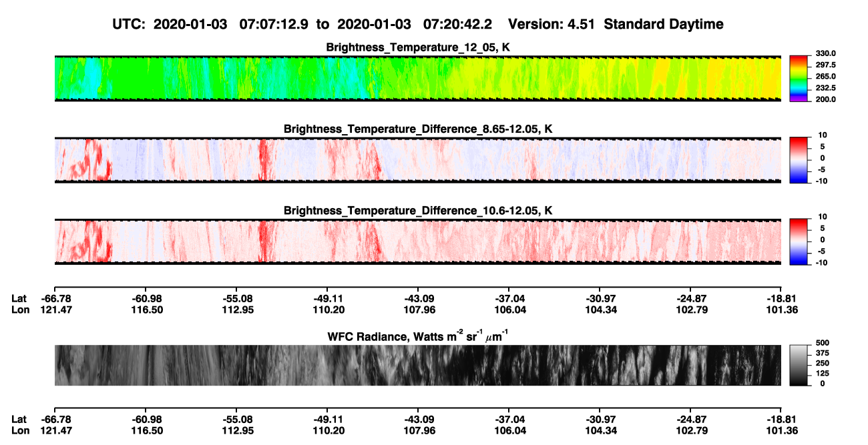Click the "Version: 4.51" header text
This screenshot has height=445, width=868.
[550, 24]
